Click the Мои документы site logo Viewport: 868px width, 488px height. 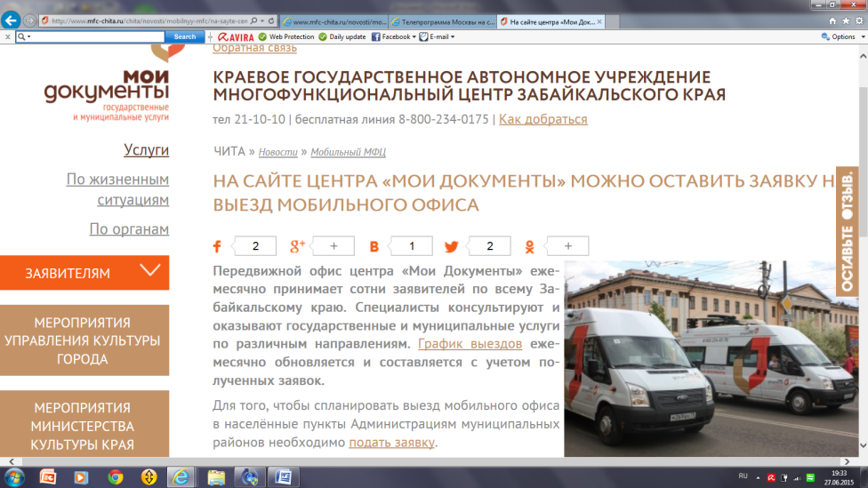point(107,85)
